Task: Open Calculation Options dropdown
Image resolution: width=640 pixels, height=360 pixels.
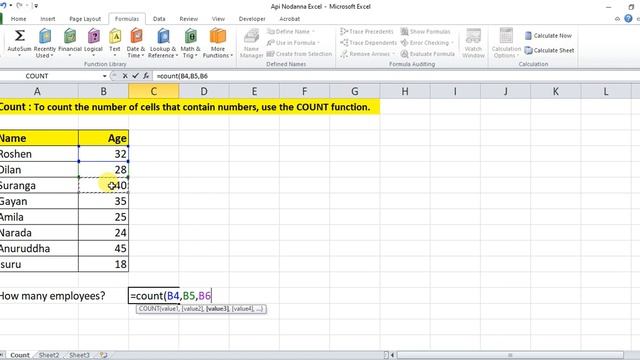Action: coord(506,43)
